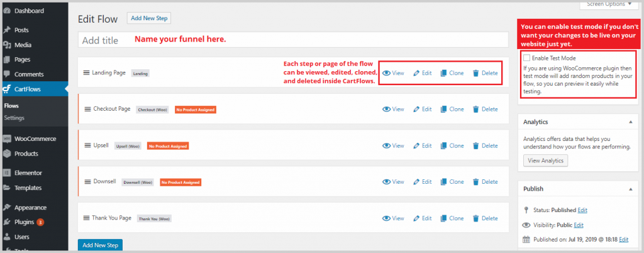Click the drag handle of Upsell step

[87, 145]
